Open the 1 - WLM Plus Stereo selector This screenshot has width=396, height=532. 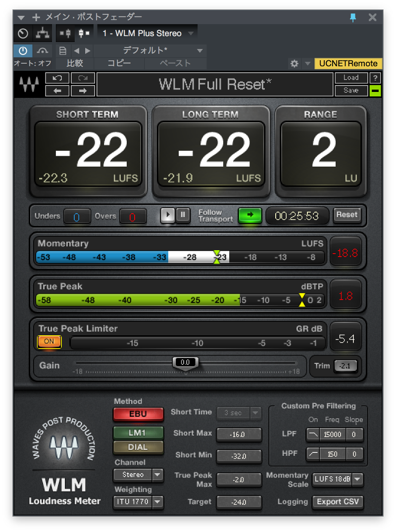click(147, 33)
